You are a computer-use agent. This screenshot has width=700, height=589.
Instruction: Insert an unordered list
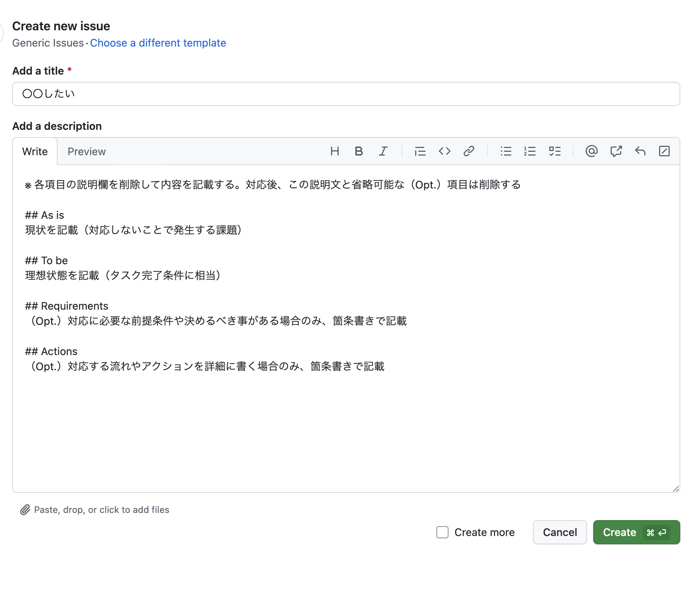pos(506,151)
